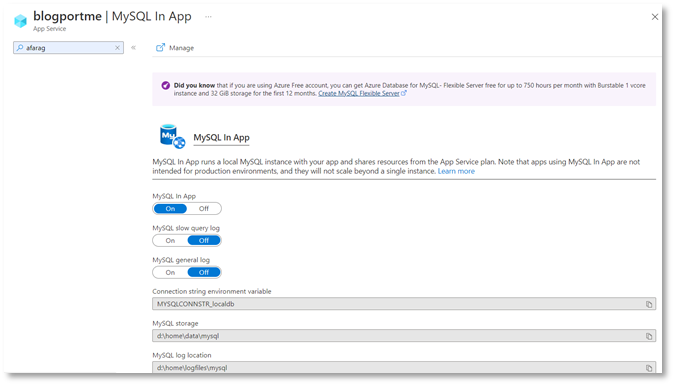Select the d:\home\data\mysql storage field
Image resolution: width=675 pixels, height=386 pixels.
404,336
